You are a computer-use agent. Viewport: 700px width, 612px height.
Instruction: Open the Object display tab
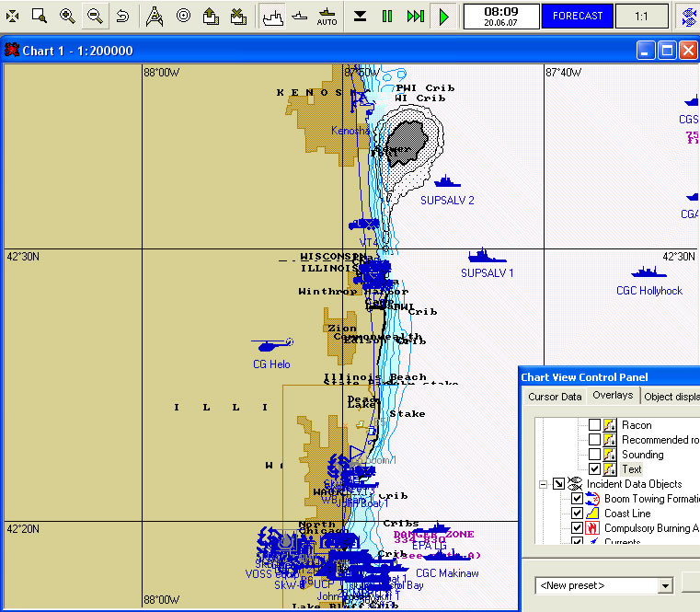point(671,397)
